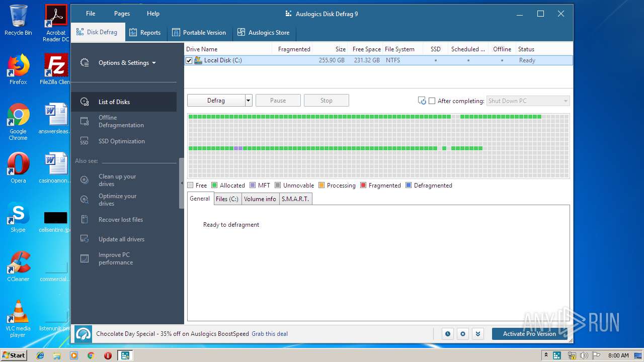Show hidden icons in the system tray
This screenshot has width=644, height=362.
(546, 355)
